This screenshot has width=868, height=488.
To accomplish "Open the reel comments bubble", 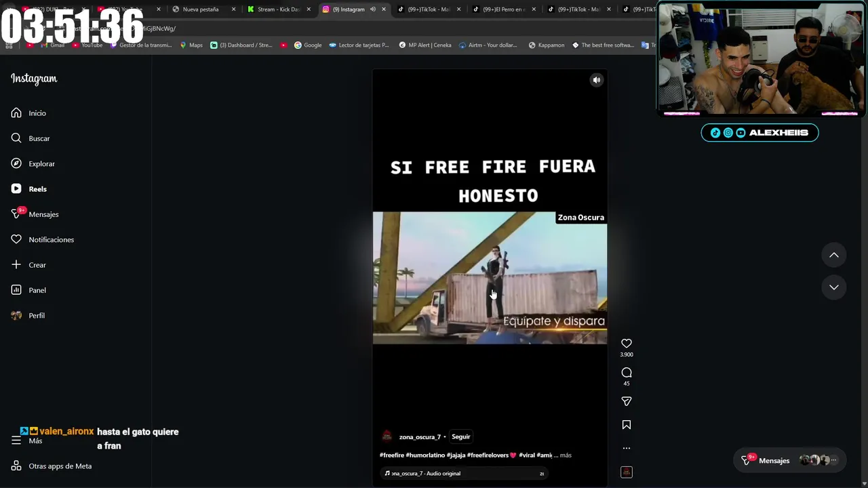I will pos(627,373).
